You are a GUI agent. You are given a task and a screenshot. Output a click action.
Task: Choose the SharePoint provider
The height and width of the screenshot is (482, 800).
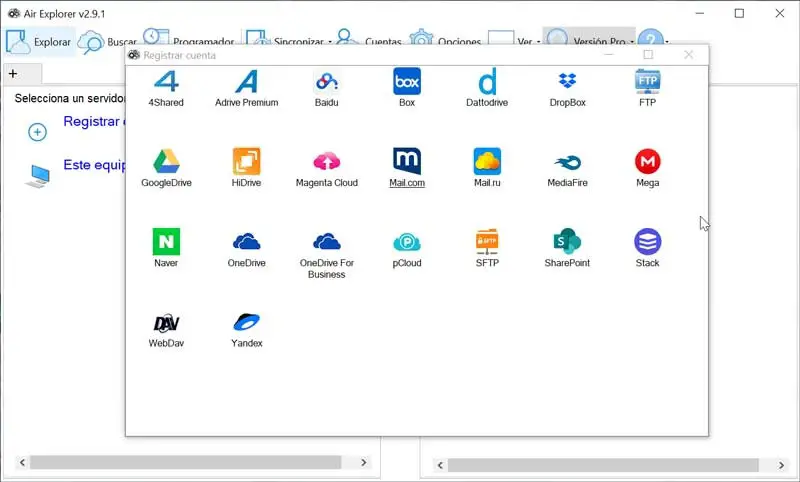coord(567,248)
